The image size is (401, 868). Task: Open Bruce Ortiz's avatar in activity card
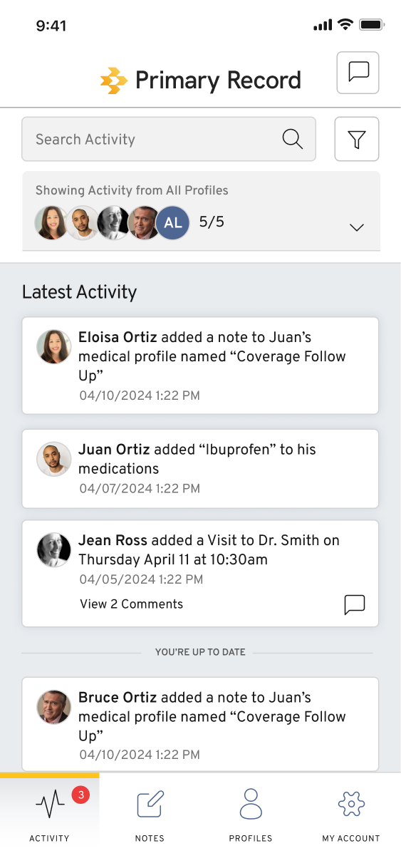coord(54,707)
